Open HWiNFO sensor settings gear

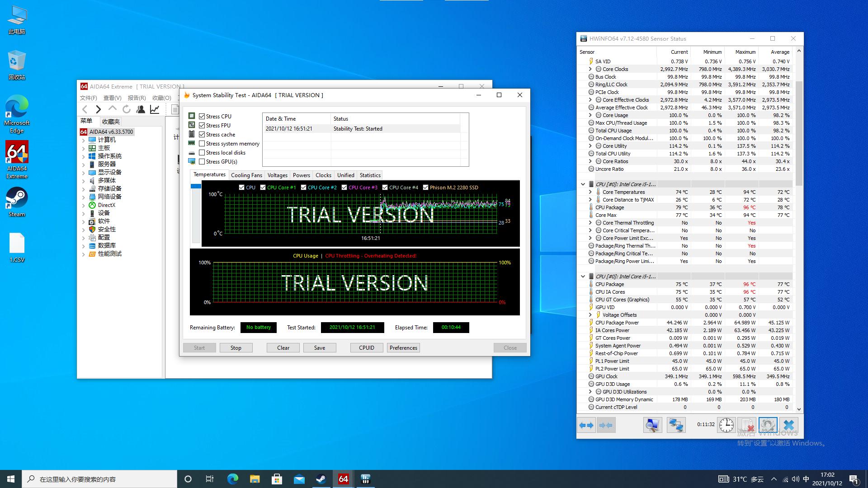pyautogui.click(x=768, y=425)
